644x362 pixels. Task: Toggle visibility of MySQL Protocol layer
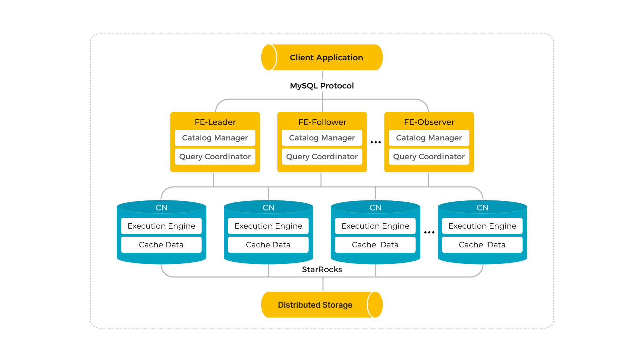(x=307, y=87)
